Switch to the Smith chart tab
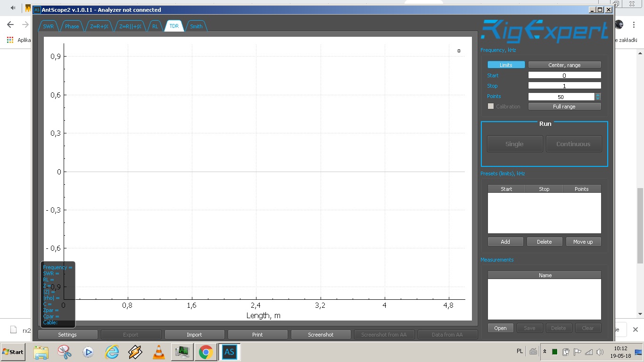This screenshot has height=362, width=644. [196, 26]
